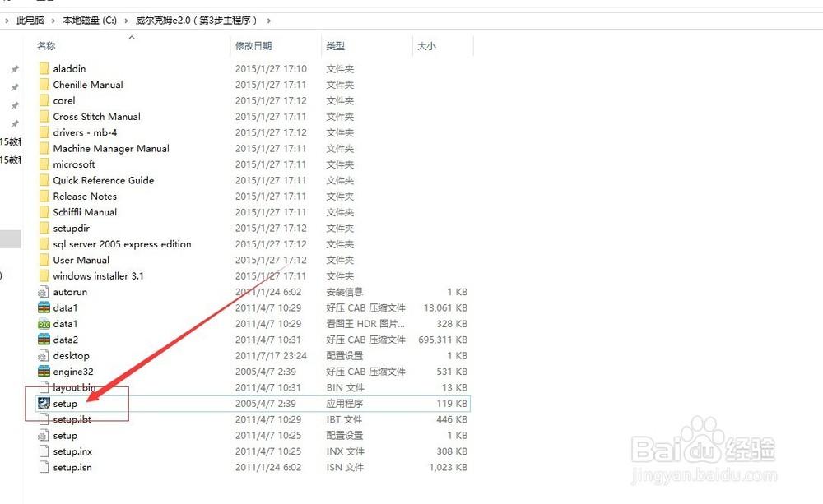Image resolution: width=823 pixels, height=504 pixels.
Task: Navigate to 此电脑 via the breadcrumb
Action: coord(30,20)
